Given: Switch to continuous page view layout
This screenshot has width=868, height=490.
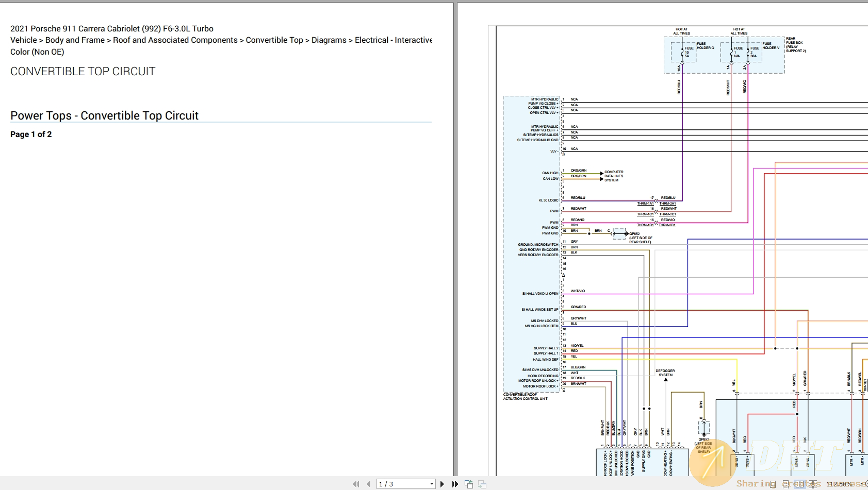Looking at the screenshot, I should tap(785, 484).
